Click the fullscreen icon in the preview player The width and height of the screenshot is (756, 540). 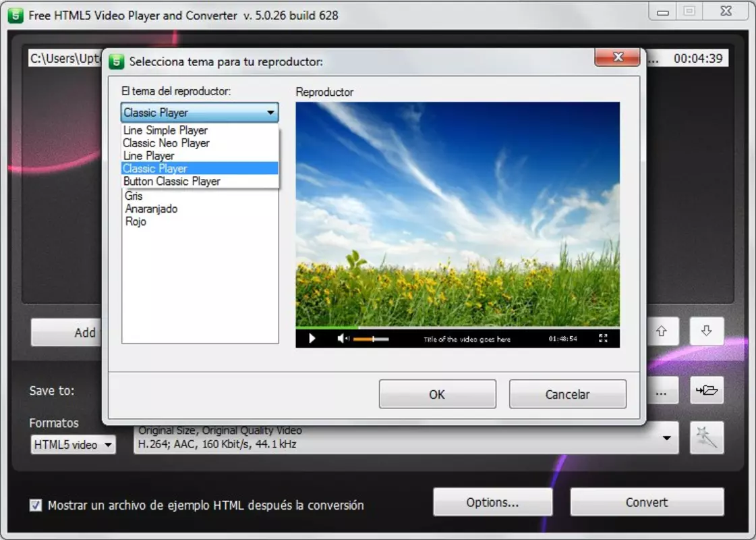(x=603, y=338)
